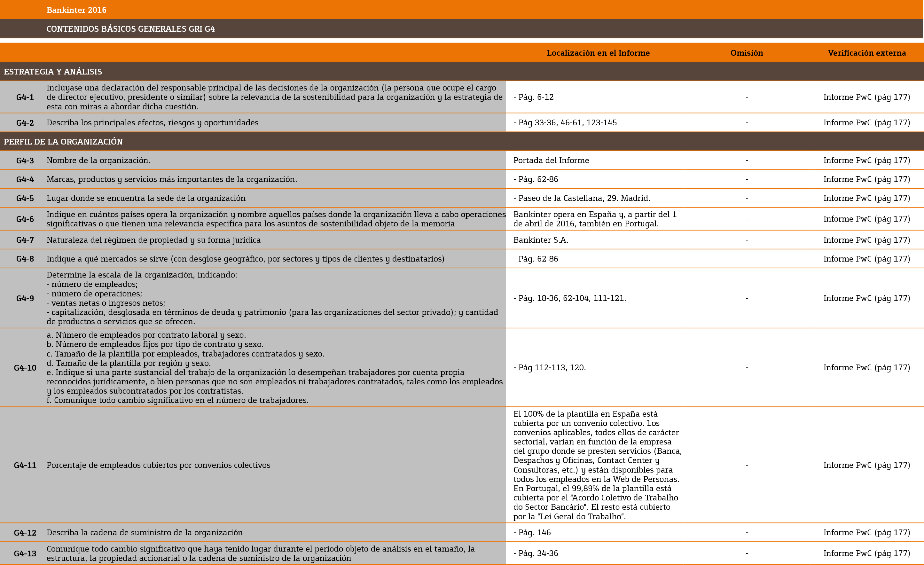The height and width of the screenshot is (565, 924).
Task: Click "Informe PwC (pág 177)" in G4-5 row
Action: point(867,198)
